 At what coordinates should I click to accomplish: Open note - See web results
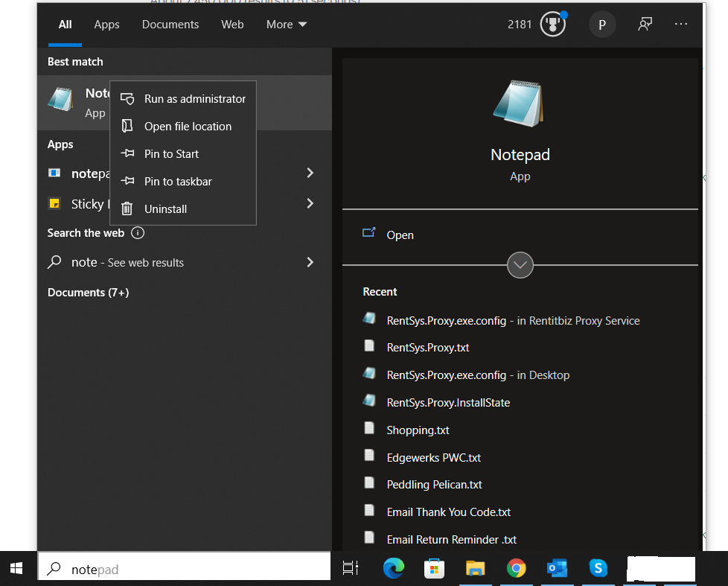coord(185,262)
